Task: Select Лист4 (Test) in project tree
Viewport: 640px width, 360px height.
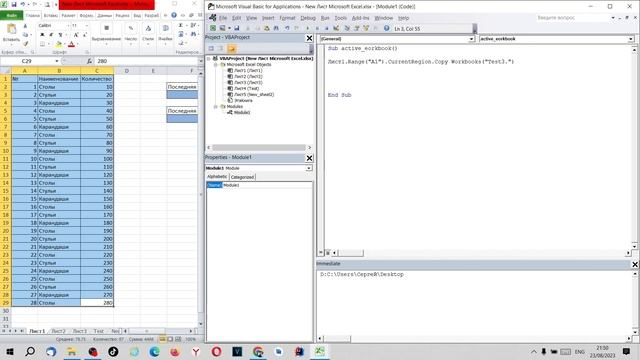Action: click(246, 89)
